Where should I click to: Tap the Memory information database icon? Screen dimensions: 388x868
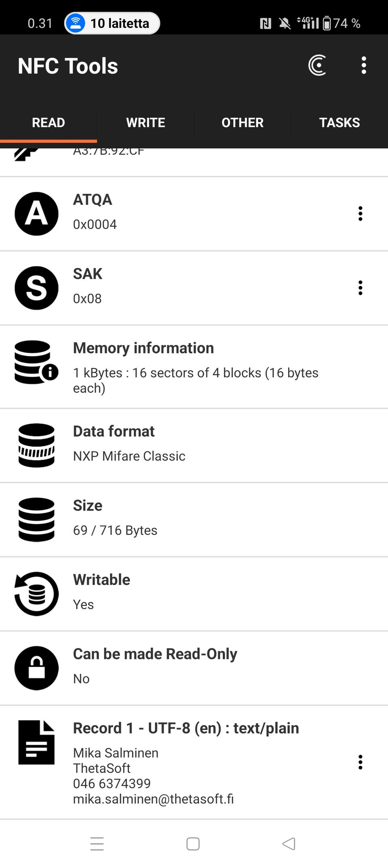tap(36, 362)
